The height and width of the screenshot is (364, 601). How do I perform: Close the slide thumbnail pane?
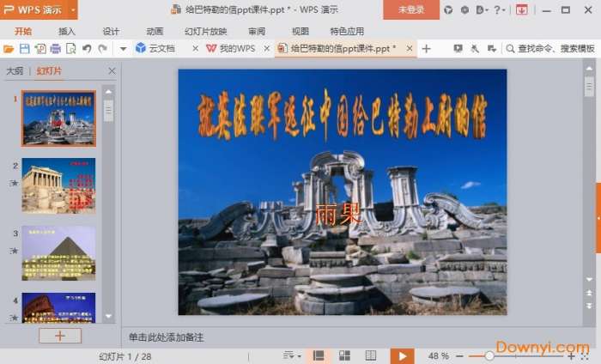click(x=112, y=71)
